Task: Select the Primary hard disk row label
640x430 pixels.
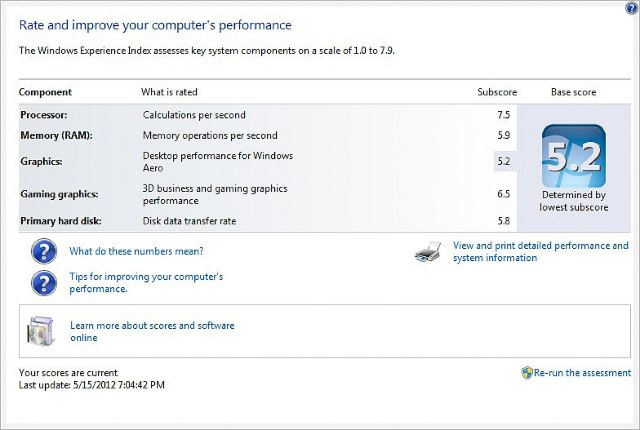Action: [62, 220]
